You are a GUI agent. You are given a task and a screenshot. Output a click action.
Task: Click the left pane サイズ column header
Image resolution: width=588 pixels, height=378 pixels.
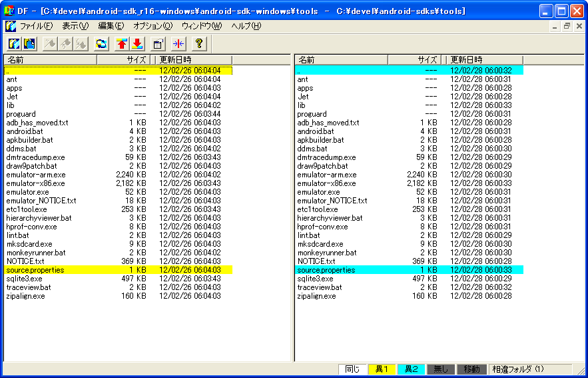click(x=123, y=60)
